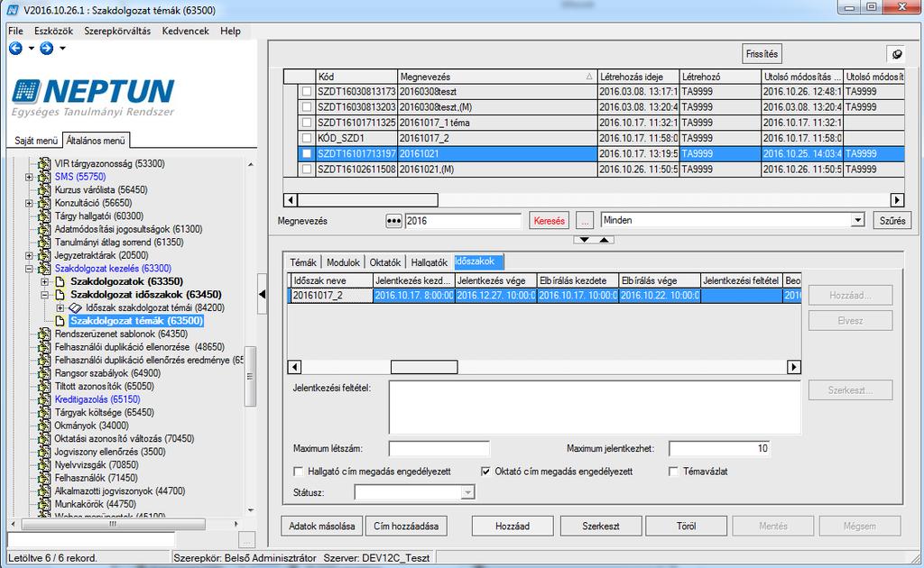The image size is (924, 568).
Task: Click the Adatok másolása button
Action: tap(322, 527)
